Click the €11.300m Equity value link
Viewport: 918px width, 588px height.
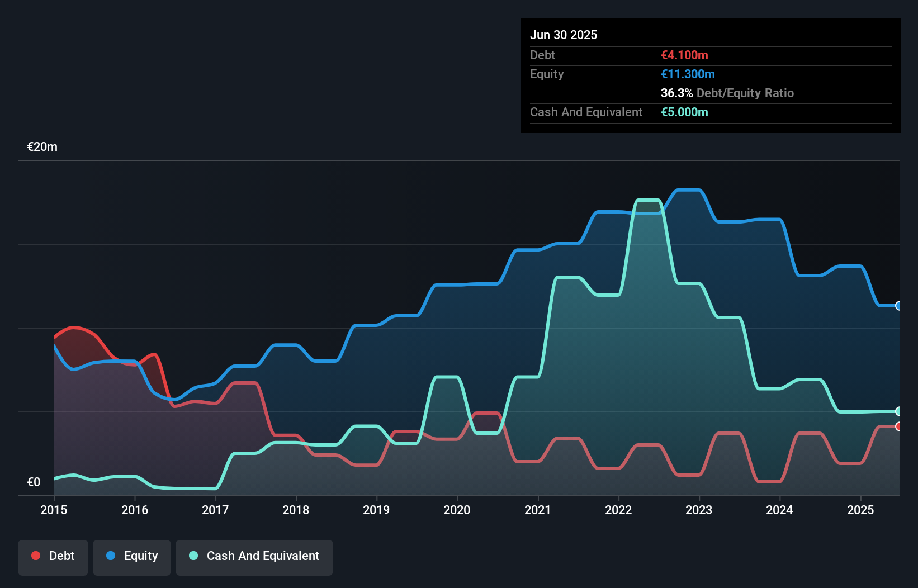687,74
